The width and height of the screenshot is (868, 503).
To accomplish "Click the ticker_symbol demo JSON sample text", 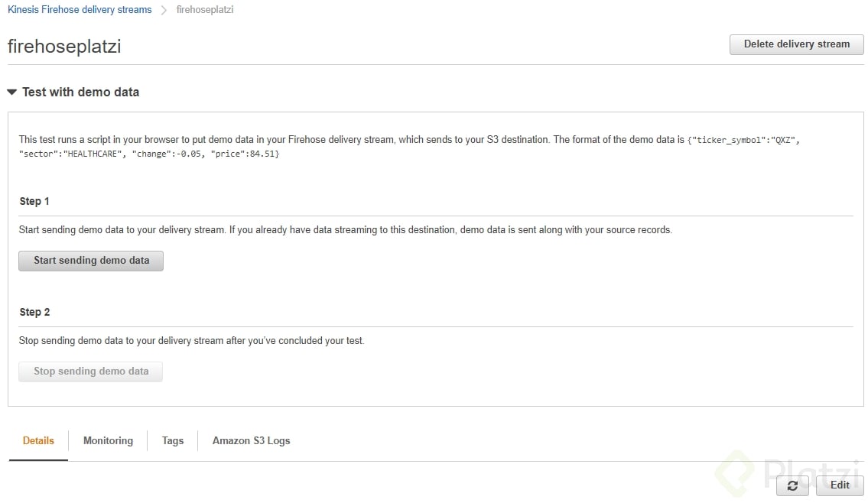I will tap(410, 147).
